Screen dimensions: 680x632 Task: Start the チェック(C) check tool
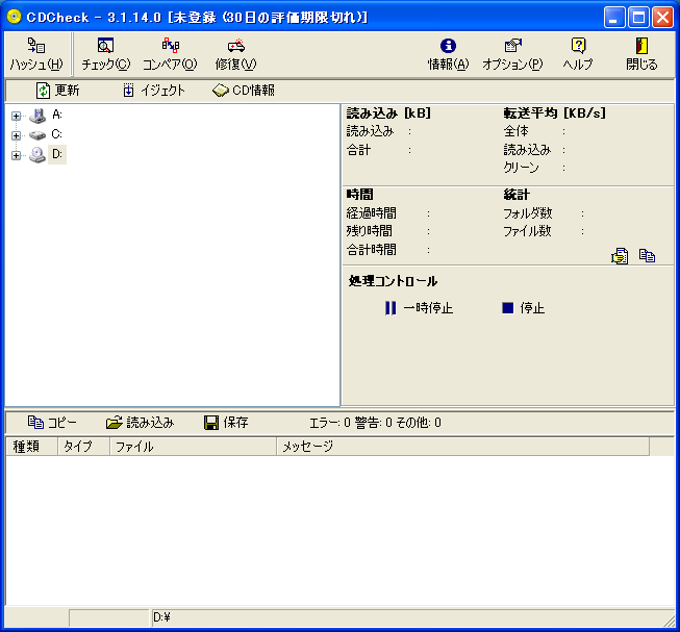(x=106, y=54)
